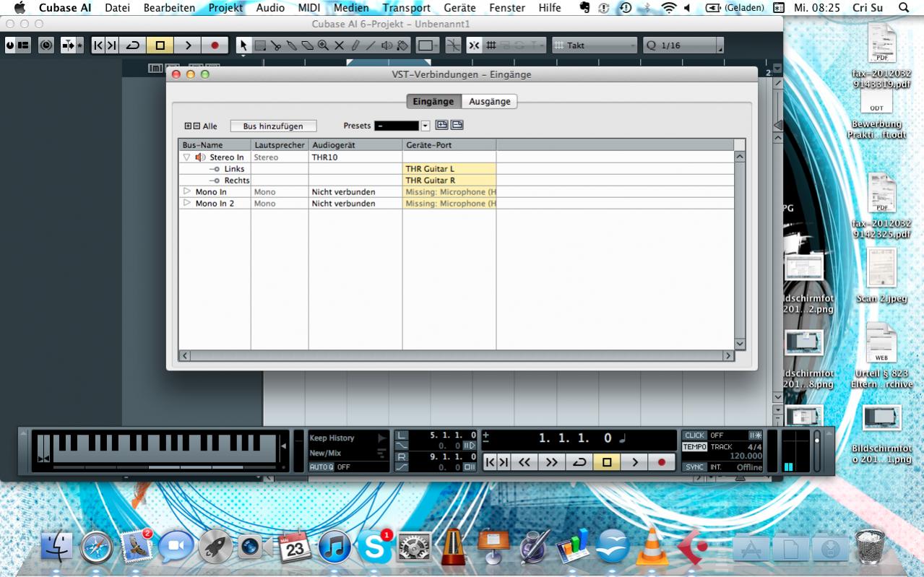
Task: Click the Stereo In speaker icon
Action: click(x=200, y=157)
